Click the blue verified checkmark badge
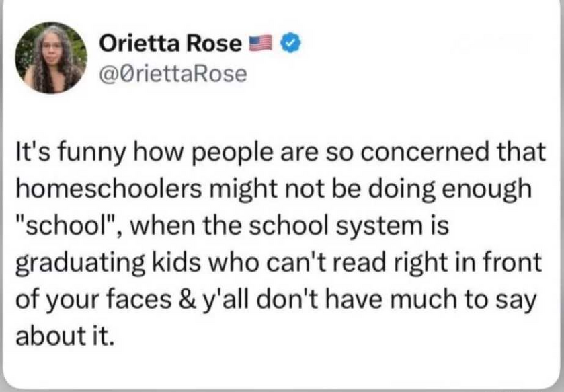 coord(291,44)
